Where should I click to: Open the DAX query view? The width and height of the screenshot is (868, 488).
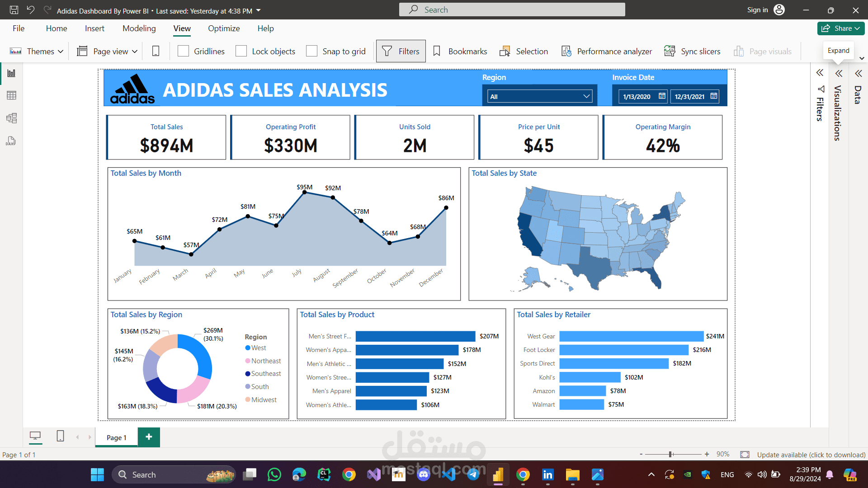click(x=11, y=141)
